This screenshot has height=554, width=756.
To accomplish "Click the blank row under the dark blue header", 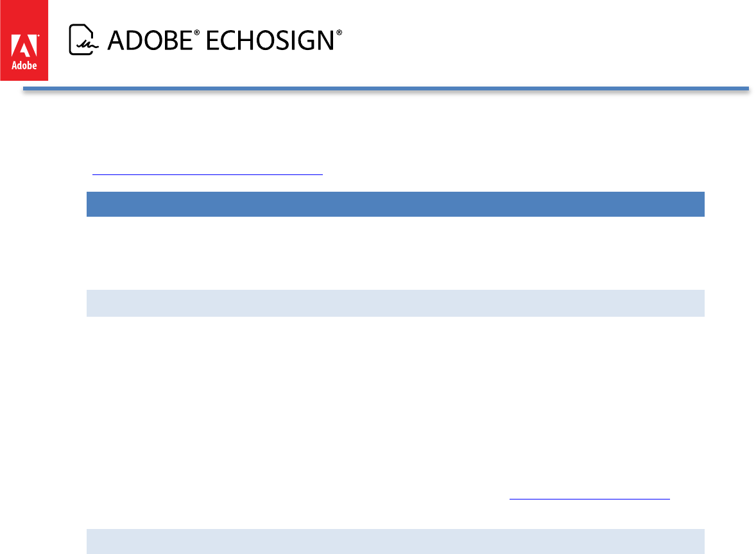I will click(x=395, y=253).
